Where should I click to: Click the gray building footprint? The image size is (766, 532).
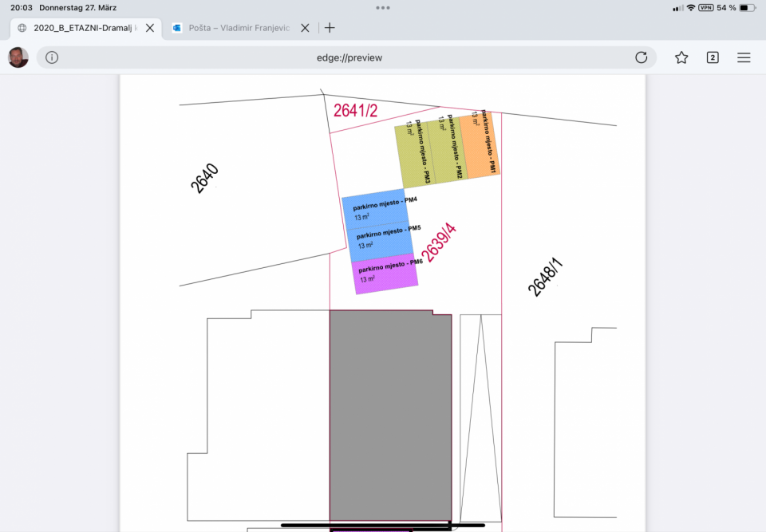390,415
